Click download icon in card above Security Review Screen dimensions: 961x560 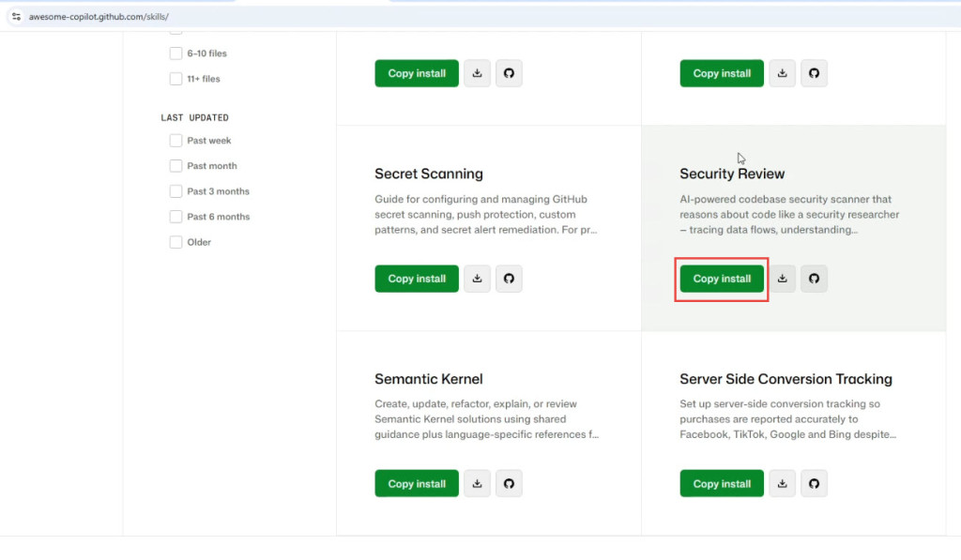(x=782, y=73)
